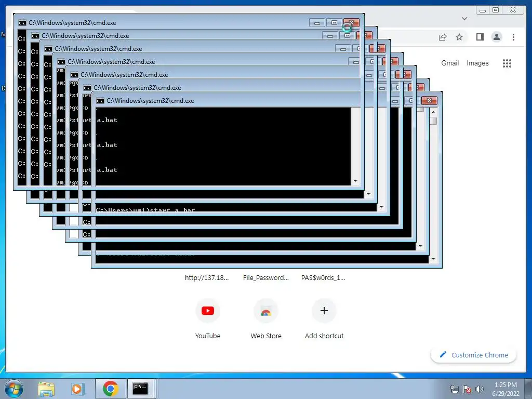Click the system icon of the topmost cmd.exe window
Viewport: 532px width, 399px height.
[x=22, y=23]
